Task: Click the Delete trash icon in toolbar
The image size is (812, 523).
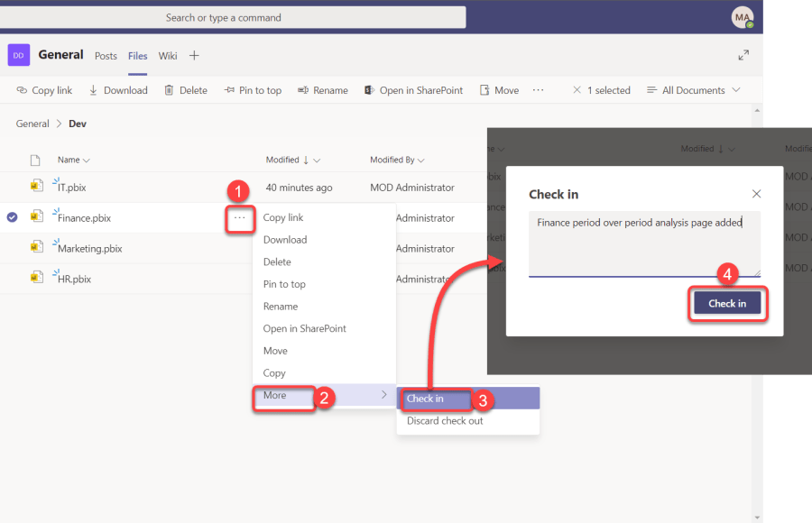Action: [169, 90]
